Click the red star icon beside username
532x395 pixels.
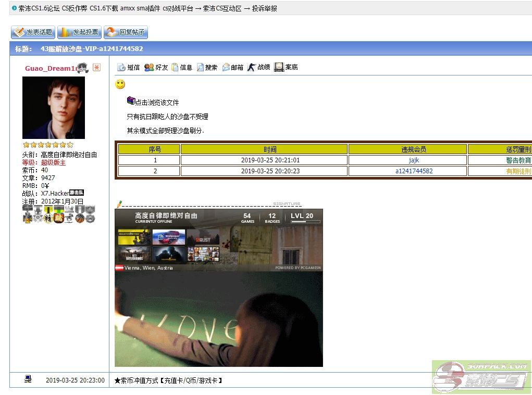pos(96,68)
